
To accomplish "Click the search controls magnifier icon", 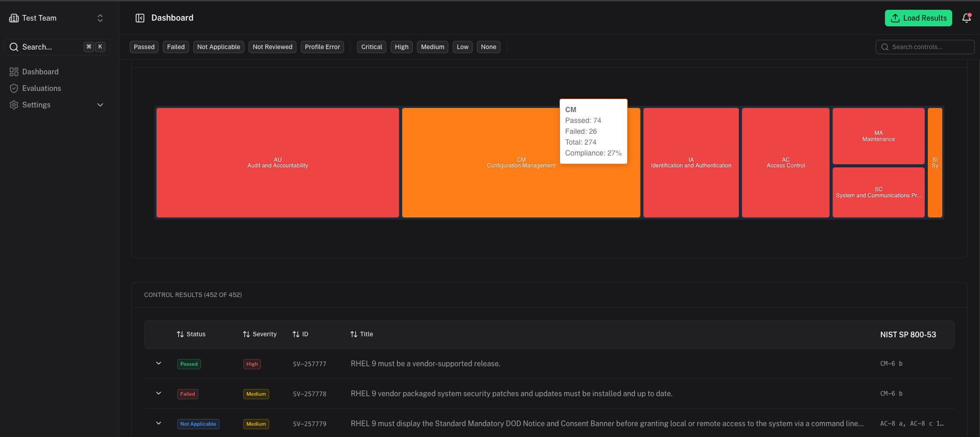I will point(885,47).
